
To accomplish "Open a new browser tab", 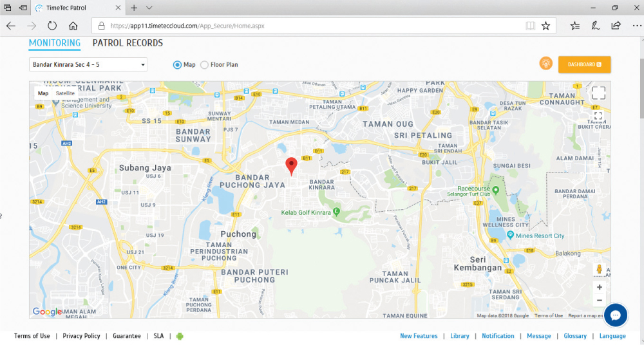I will [134, 8].
